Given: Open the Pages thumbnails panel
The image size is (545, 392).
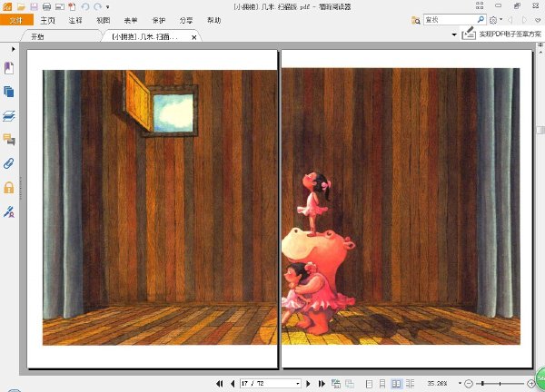Looking at the screenshot, I should pyautogui.click(x=9, y=92).
